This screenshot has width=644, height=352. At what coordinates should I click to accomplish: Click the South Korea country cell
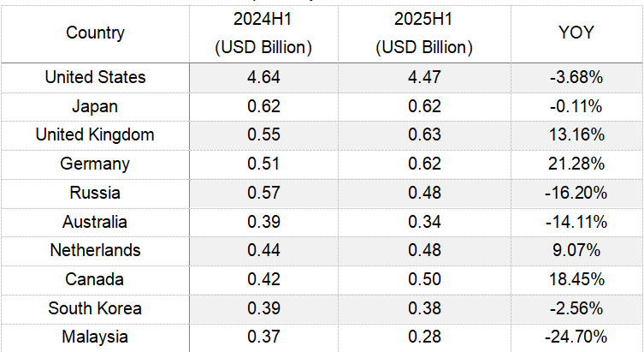click(95, 308)
